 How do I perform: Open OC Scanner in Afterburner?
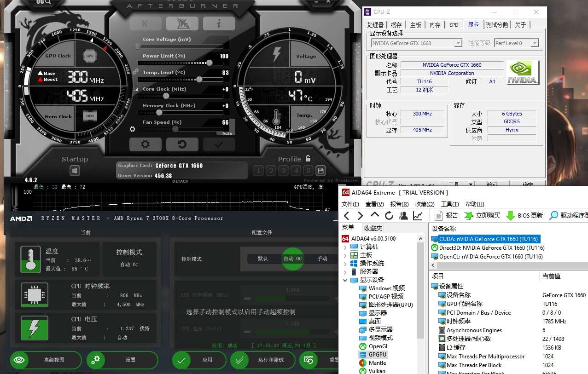coord(44,2)
